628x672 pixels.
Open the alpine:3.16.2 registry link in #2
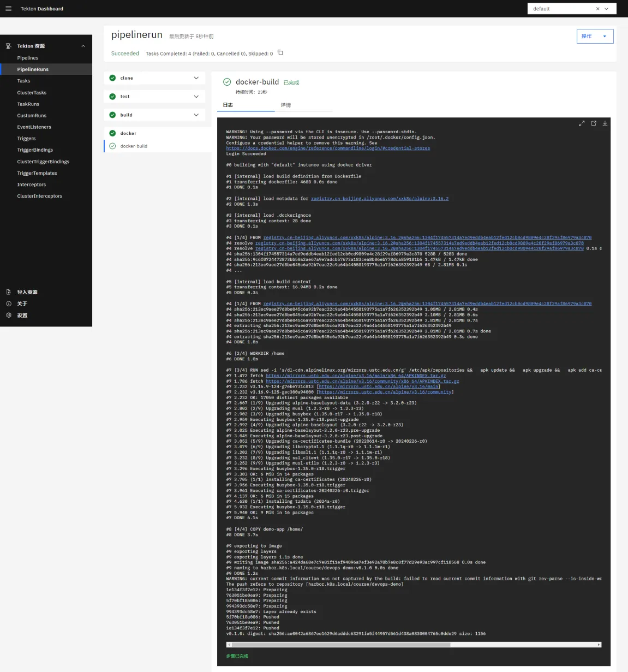click(380, 199)
